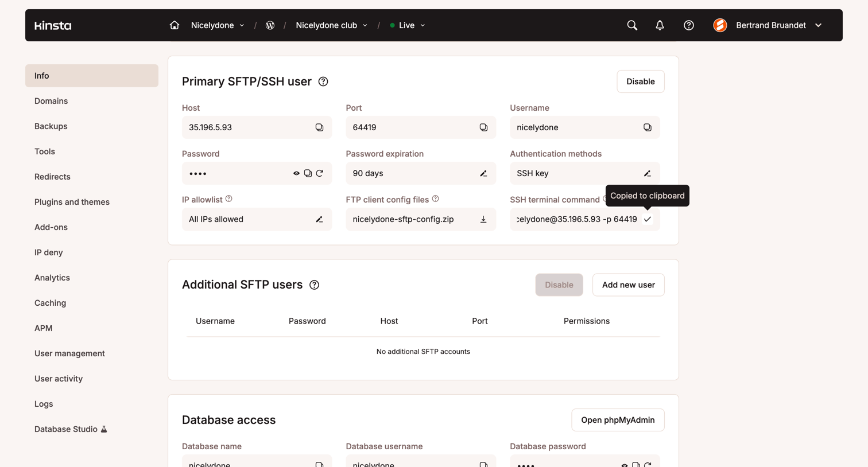This screenshot has height=467, width=868.
Task: Disable the primary SFTP/SSH user
Action: pos(641,81)
